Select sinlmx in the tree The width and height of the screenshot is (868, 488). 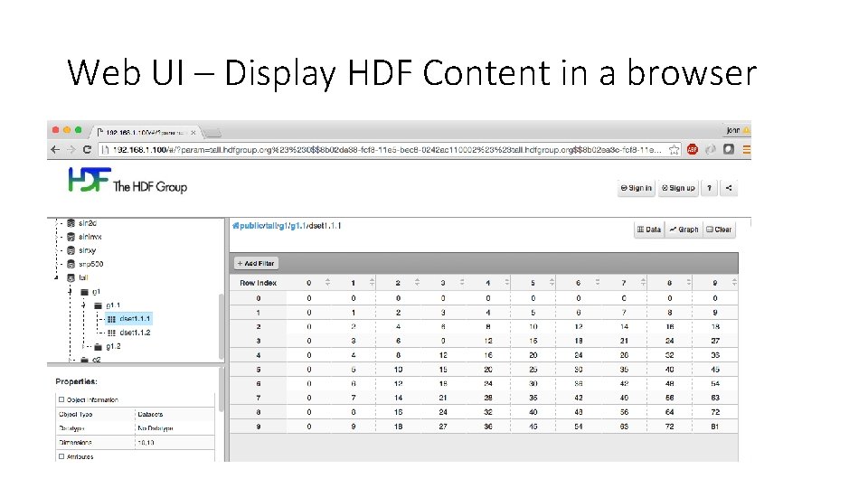(x=90, y=237)
